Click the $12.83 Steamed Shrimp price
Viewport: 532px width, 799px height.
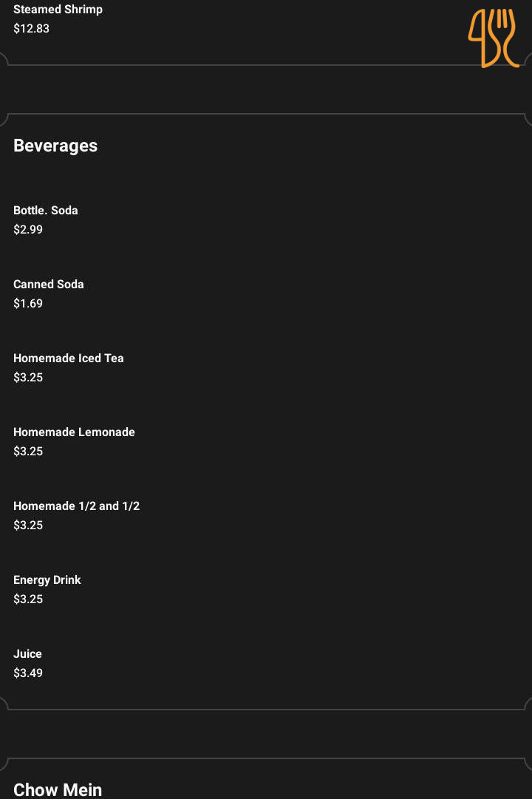point(32,29)
